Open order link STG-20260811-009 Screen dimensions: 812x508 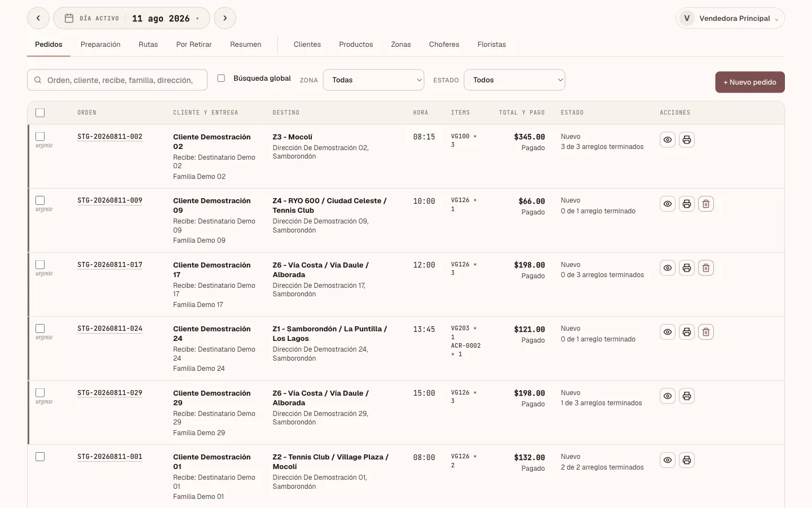click(x=110, y=200)
